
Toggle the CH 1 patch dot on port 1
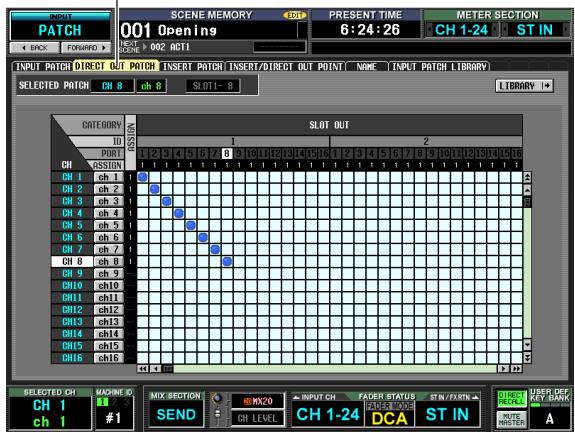coord(143,177)
